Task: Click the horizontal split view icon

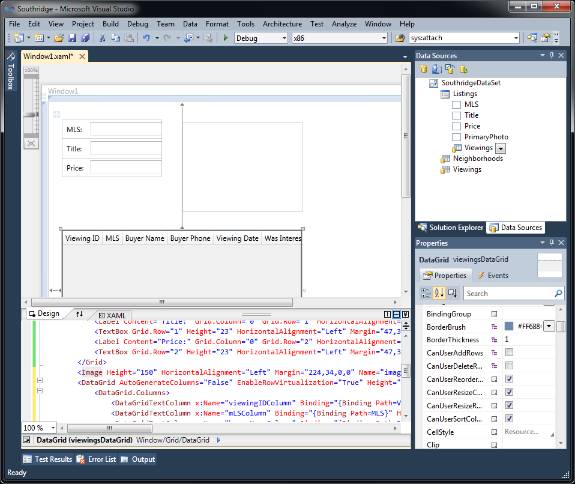Action: coord(396,314)
